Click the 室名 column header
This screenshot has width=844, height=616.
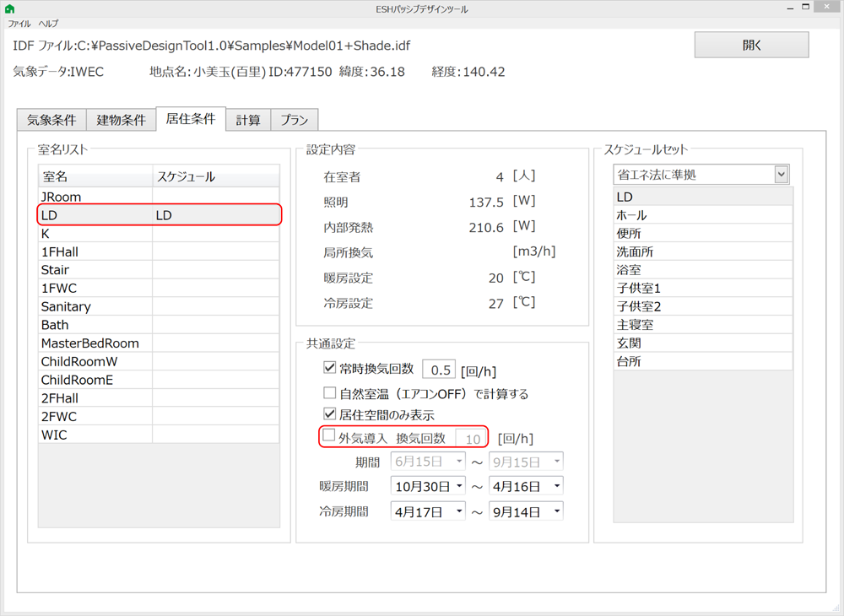point(95,176)
